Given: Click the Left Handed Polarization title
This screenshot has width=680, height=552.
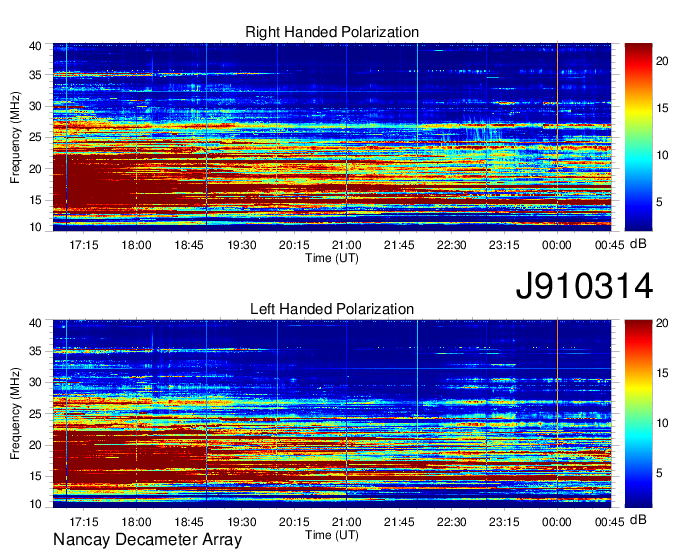Looking at the screenshot, I should point(332,309).
